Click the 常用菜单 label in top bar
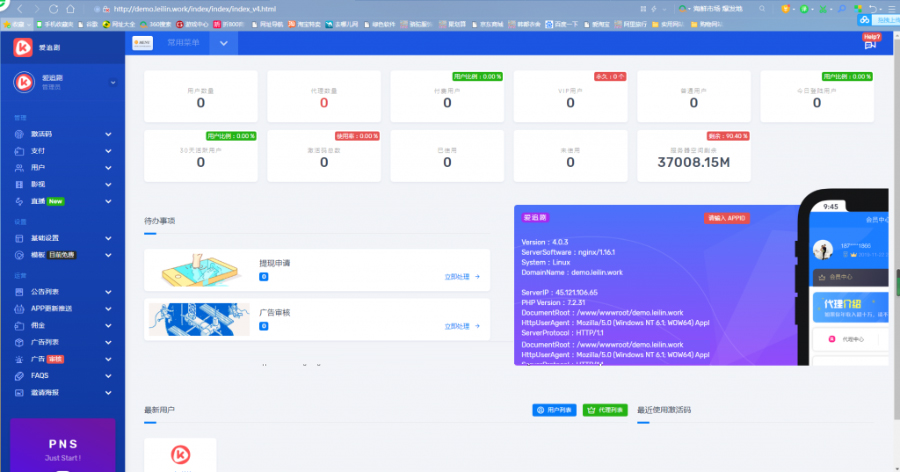The width and height of the screenshot is (900, 472). point(183,43)
